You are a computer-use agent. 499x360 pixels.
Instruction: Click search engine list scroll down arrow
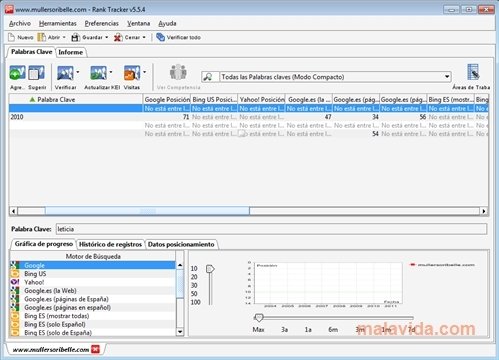tap(180, 332)
